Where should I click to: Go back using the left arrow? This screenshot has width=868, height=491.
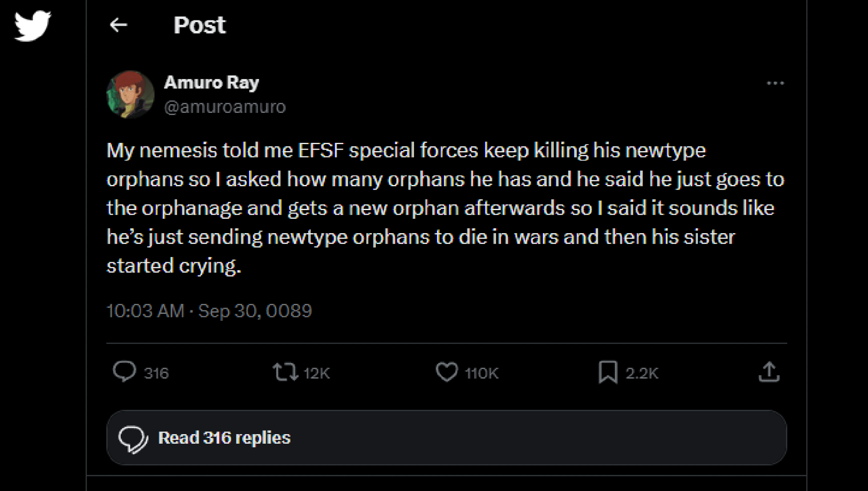click(x=118, y=25)
